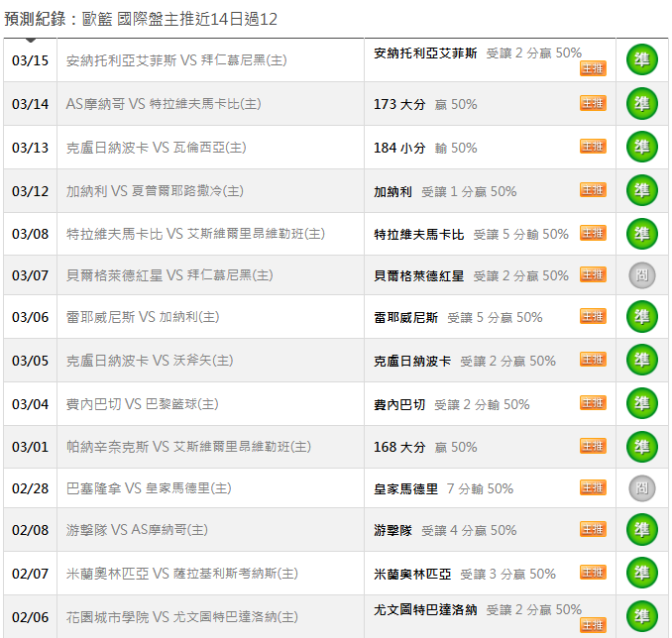The width and height of the screenshot is (672, 638).
Task: Click bold pick 游擊隊 in 02/08 row
Action: (393, 530)
